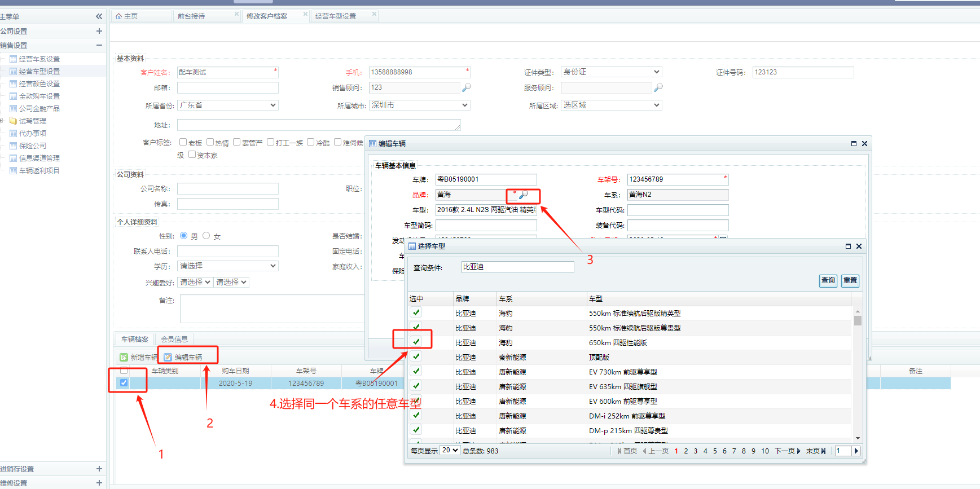Click the 查询条件 search input field
The height and width of the screenshot is (489, 980).
click(517, 267)
